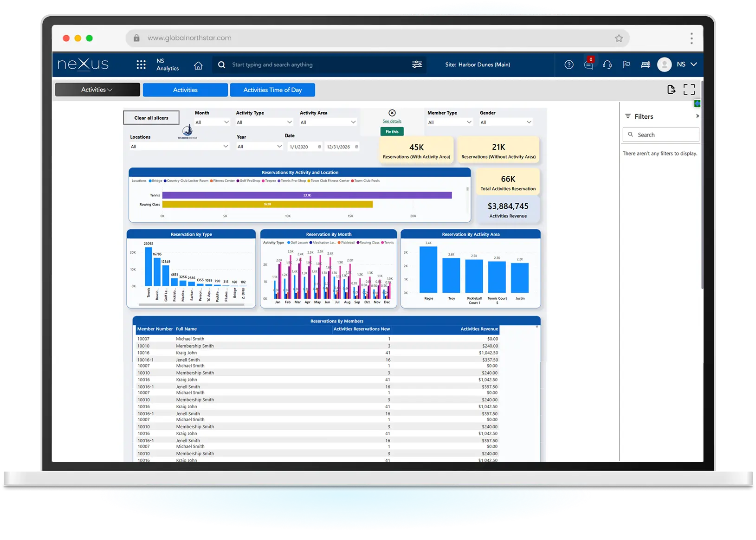The height and width of the screenshot is (540, 756).
Task: Open search filter settings sliders icon
Action: pos(417,64)
